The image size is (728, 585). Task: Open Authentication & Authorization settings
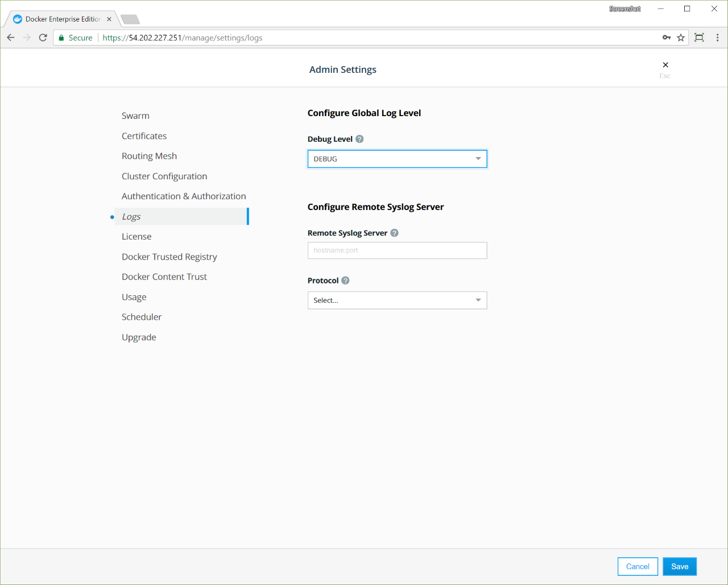click(184, 196)
